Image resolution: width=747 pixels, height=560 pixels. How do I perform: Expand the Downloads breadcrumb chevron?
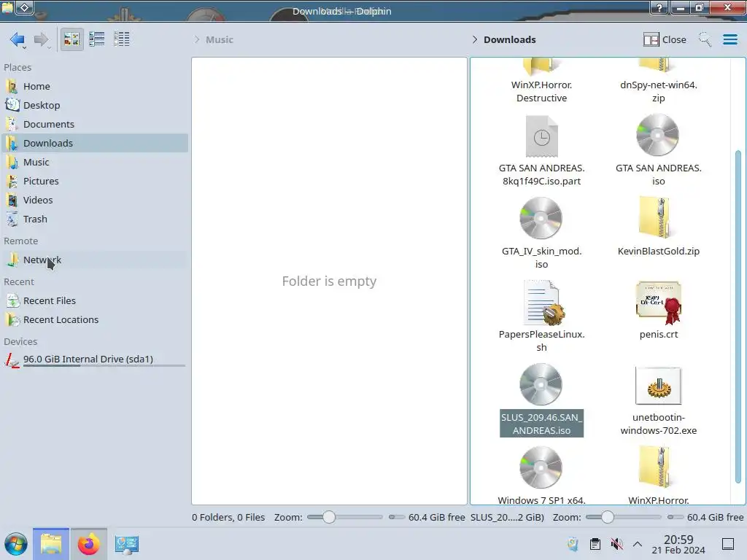(x=474, y=39)
